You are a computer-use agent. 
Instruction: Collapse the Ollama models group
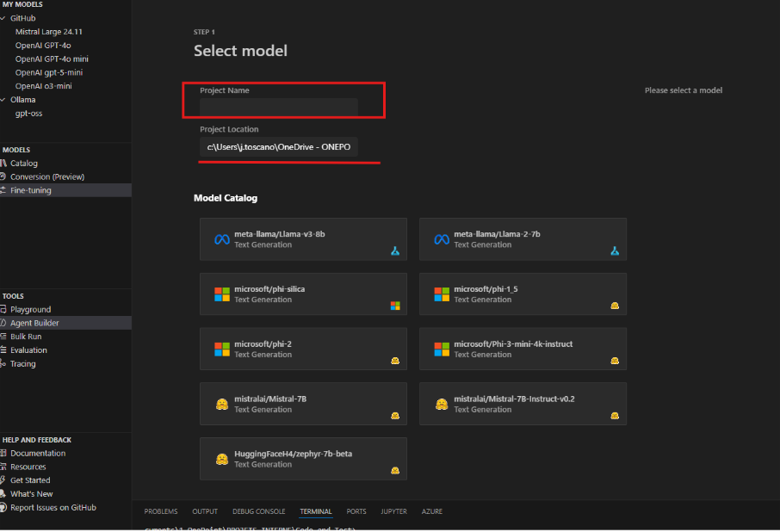tap(3, 100)
